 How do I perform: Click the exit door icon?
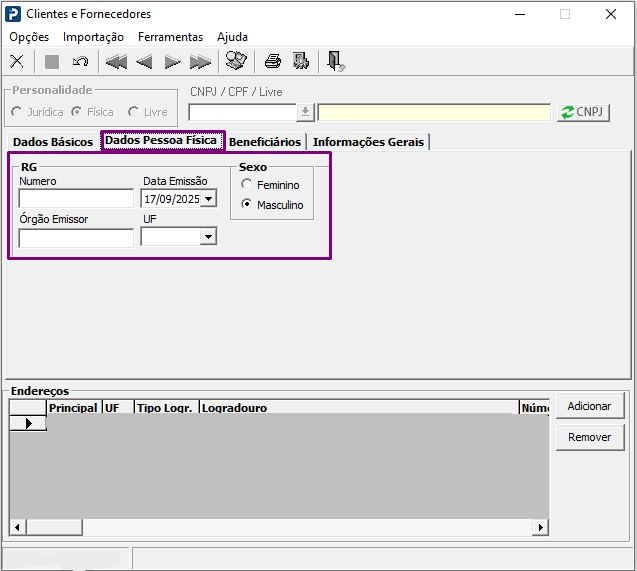[336, 62]
